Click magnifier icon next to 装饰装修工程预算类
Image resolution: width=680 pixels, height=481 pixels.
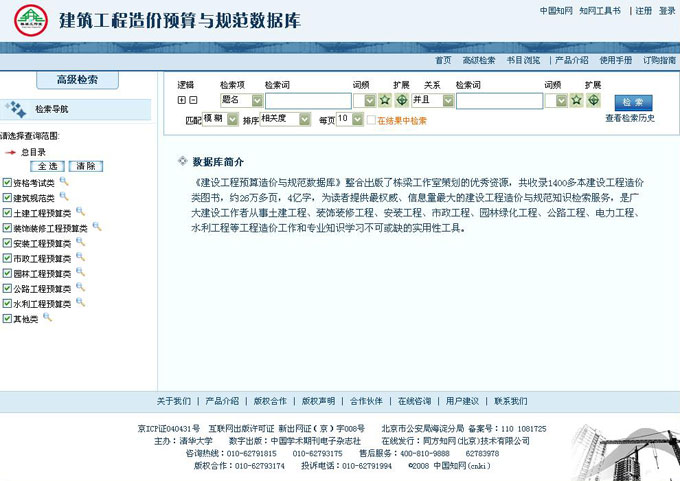coord(97,227)
